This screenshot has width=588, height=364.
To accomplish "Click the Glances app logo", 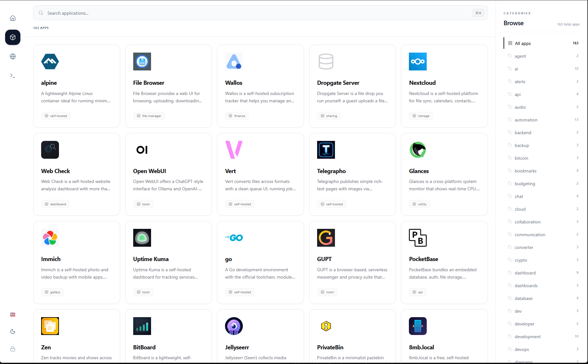I will [418, 150].
